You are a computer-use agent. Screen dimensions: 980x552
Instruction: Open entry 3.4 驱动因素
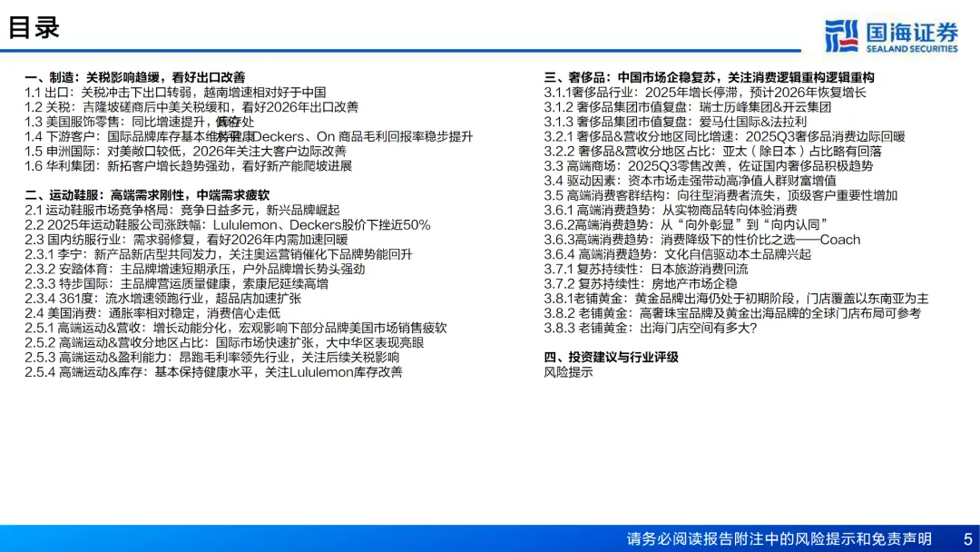(x=690, y=181)
